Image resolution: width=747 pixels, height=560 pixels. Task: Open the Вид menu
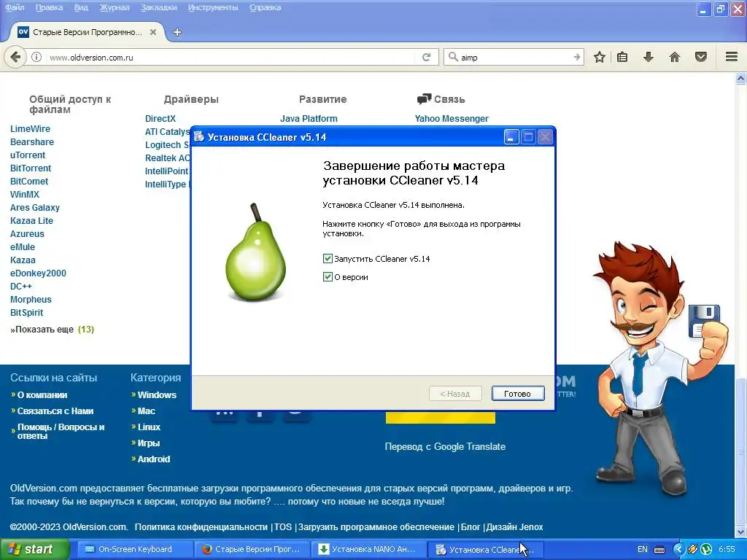tap(81, 7)
